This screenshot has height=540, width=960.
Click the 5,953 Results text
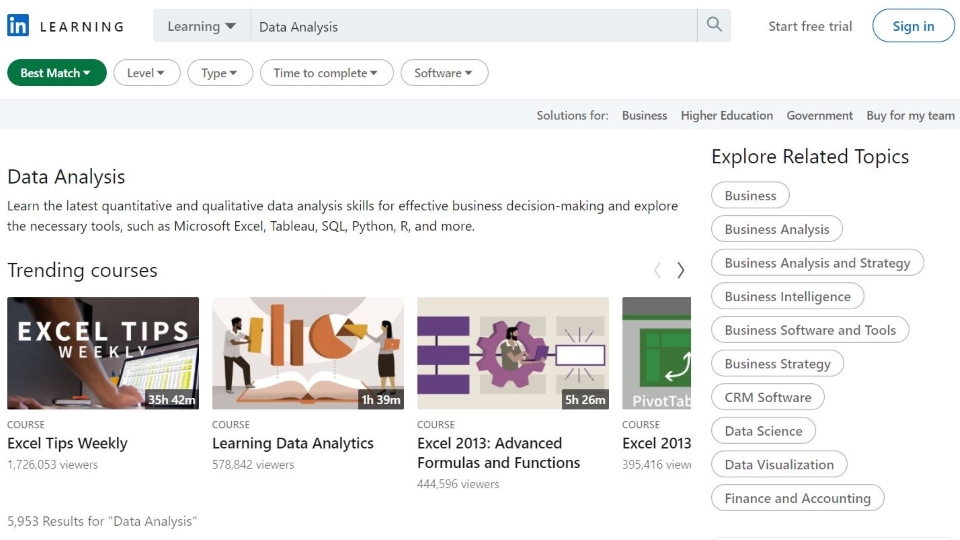[x=102, y=521]
